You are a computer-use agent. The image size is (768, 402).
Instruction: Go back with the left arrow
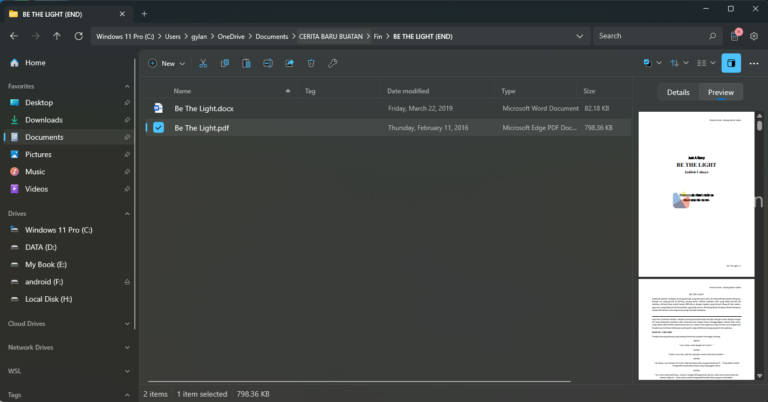14,36
